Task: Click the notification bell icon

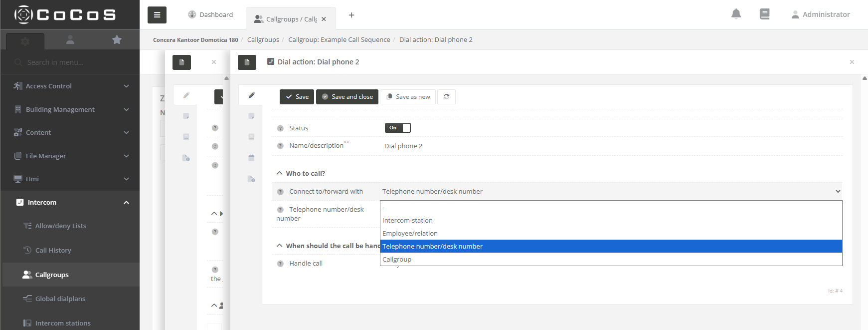Action: [x=736, y=14]
